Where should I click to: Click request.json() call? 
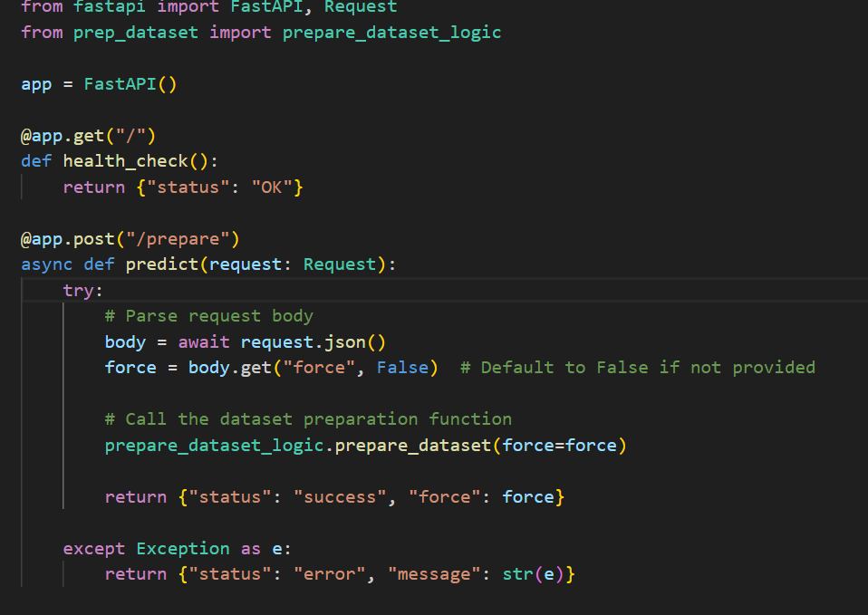click(313, 342)
